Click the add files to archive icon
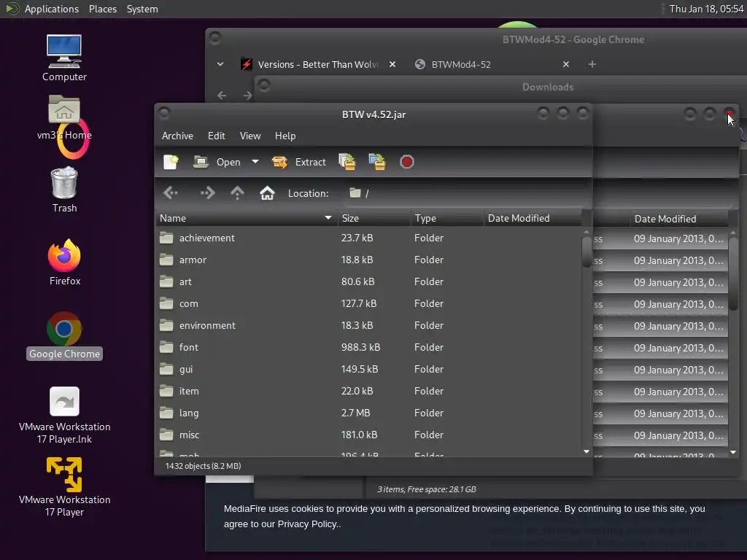Image resolution: width=747 pixels, height=560 pixels. [347, 162]
